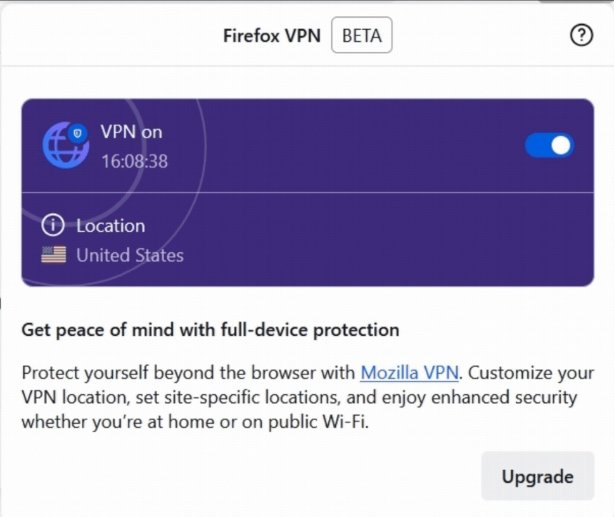Viewport: 614px width, 517px height.
Task: Select the United States location text
Action: click(x=130, y=255)
